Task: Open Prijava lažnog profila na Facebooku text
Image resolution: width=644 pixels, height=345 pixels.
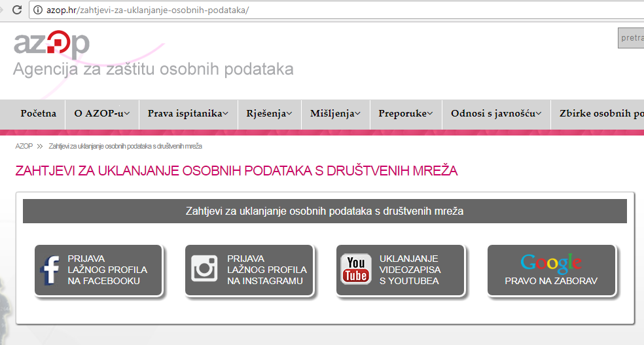Action: coord(107,270)
